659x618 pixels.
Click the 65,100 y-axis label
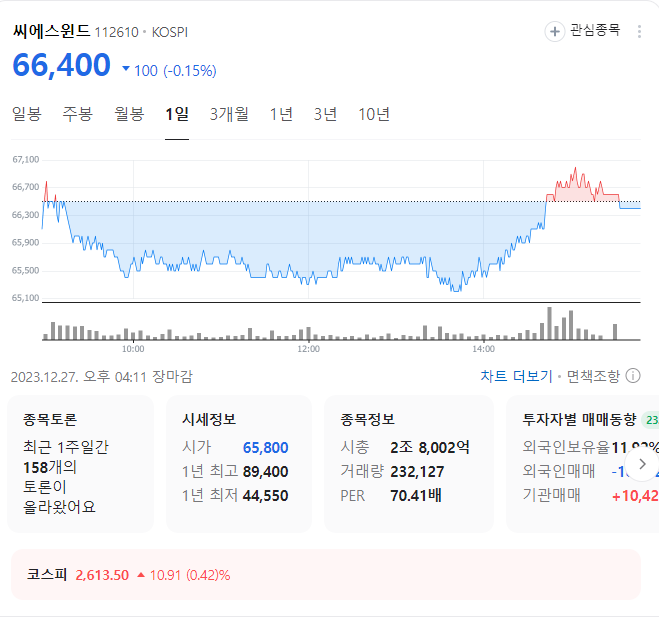[x=25, y=298]
